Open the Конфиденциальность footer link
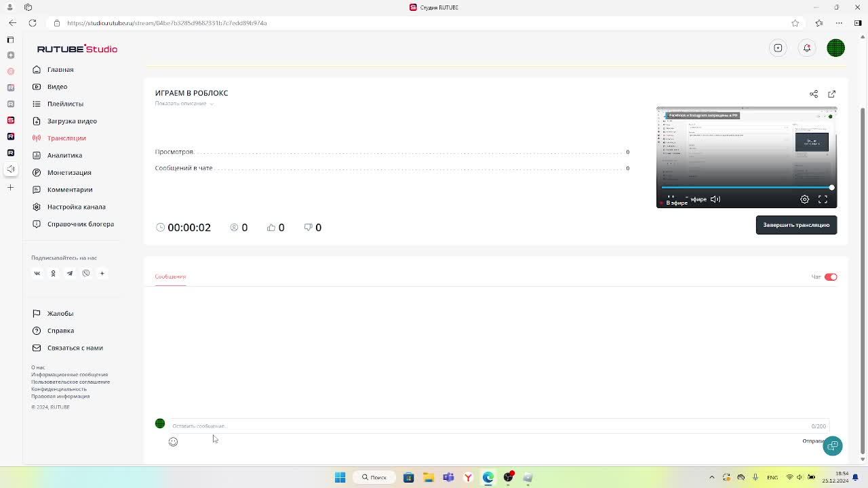Viewport: 868px width, 488px height. [59, 389]
